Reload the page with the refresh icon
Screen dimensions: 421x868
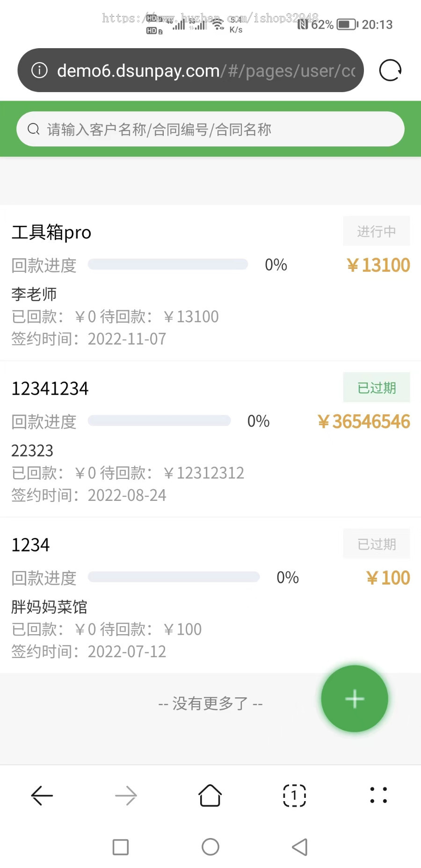(x=390, y=71)
